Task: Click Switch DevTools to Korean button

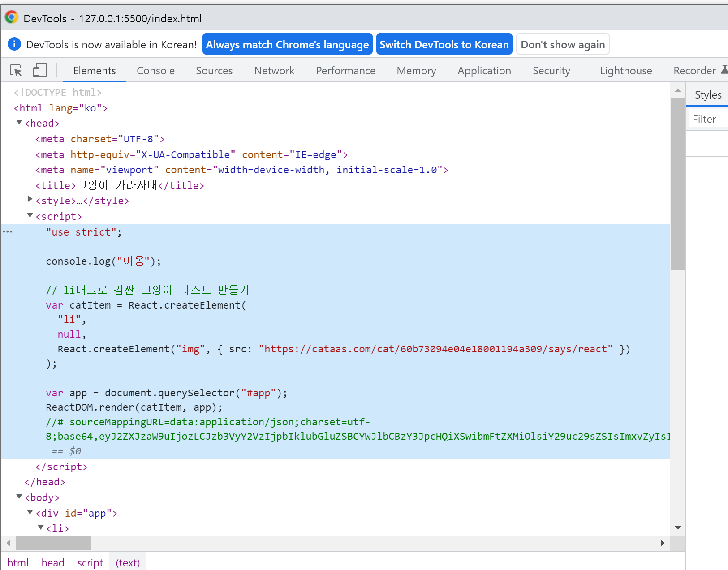Action: pos(444,44)
